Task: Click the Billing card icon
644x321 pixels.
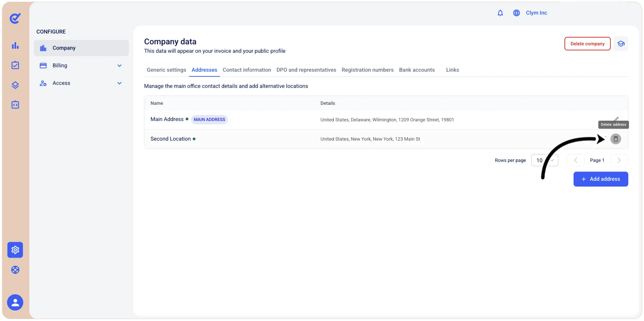Action: point(43,66)
